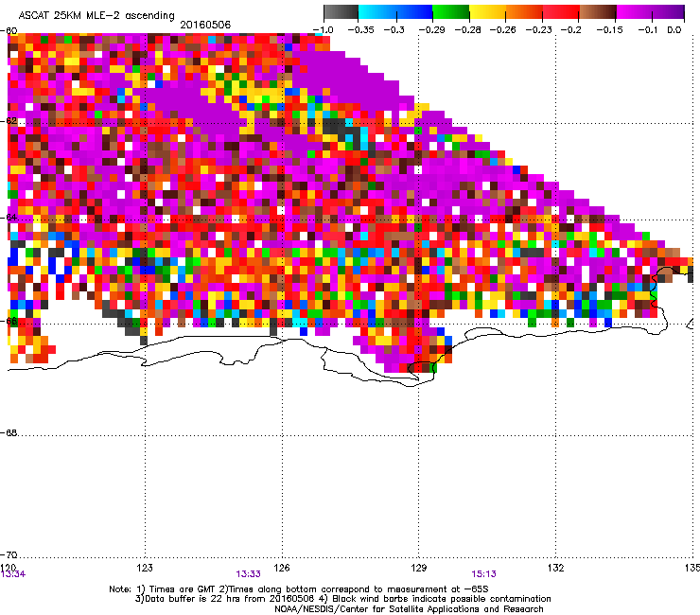Viewport: 700px width, 615px height.
Task: Click the color bar label '-0.23'
Action: pos(539,30)
